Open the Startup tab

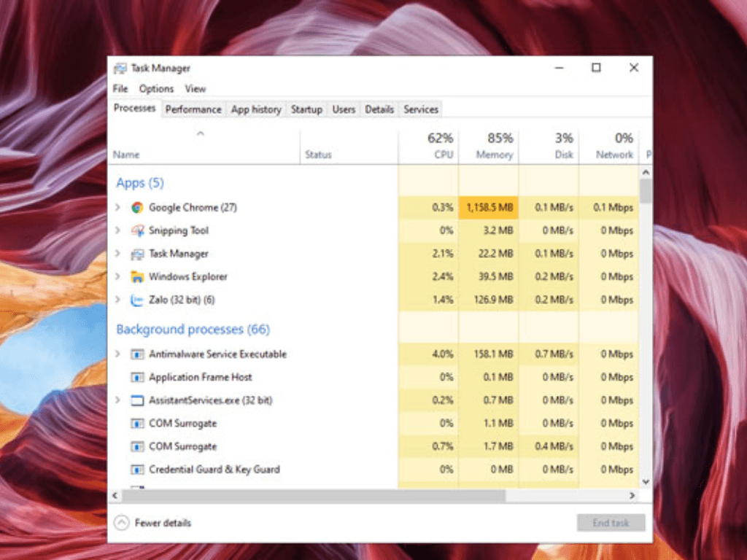306,109
